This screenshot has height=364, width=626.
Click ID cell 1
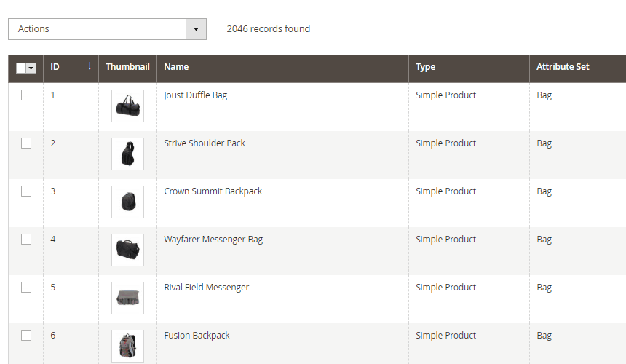pos(52,95)
